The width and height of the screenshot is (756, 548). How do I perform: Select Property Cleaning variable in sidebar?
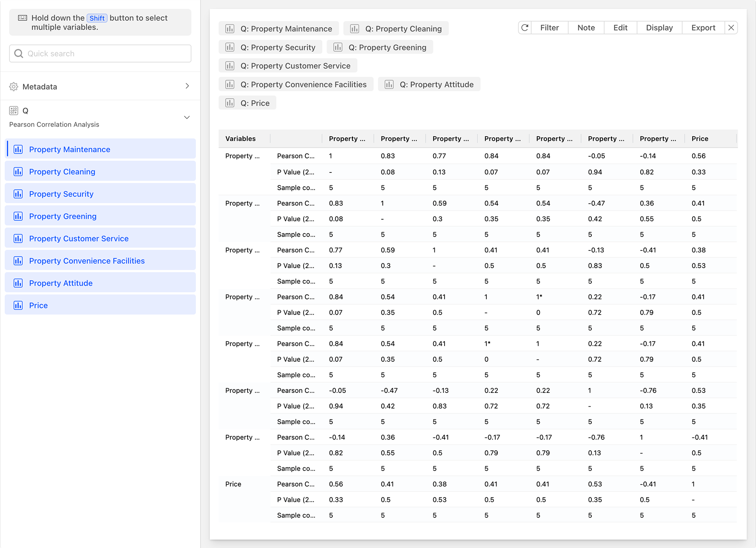tap(100, 172)
